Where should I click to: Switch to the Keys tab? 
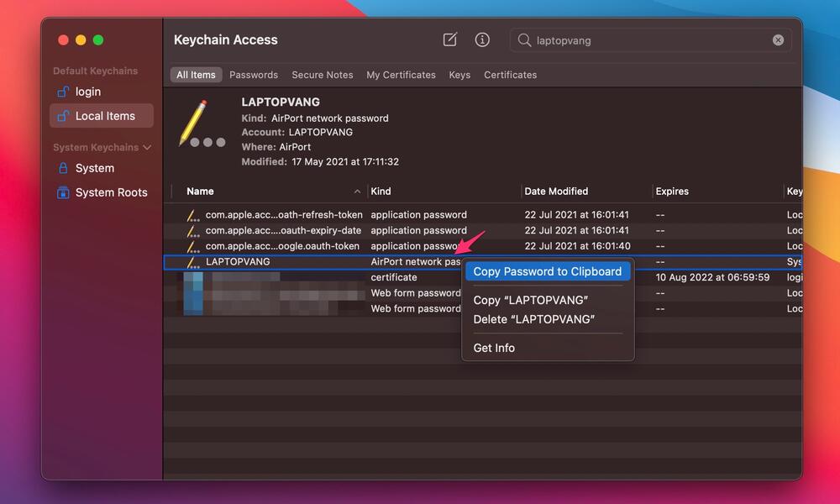point(459,75)
